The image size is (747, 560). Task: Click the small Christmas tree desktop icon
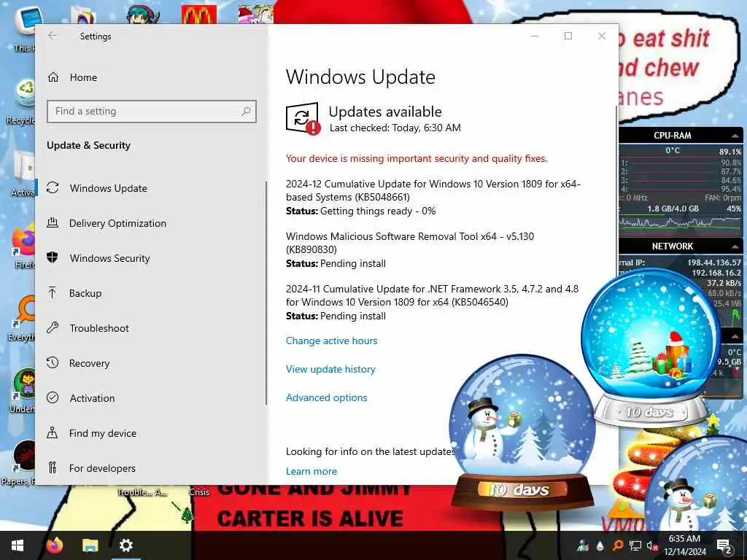(x=187, y=516)
